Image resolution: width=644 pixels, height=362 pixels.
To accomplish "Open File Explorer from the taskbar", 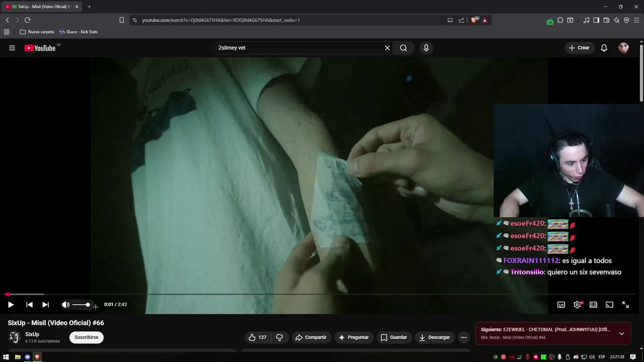I will 18,357.
